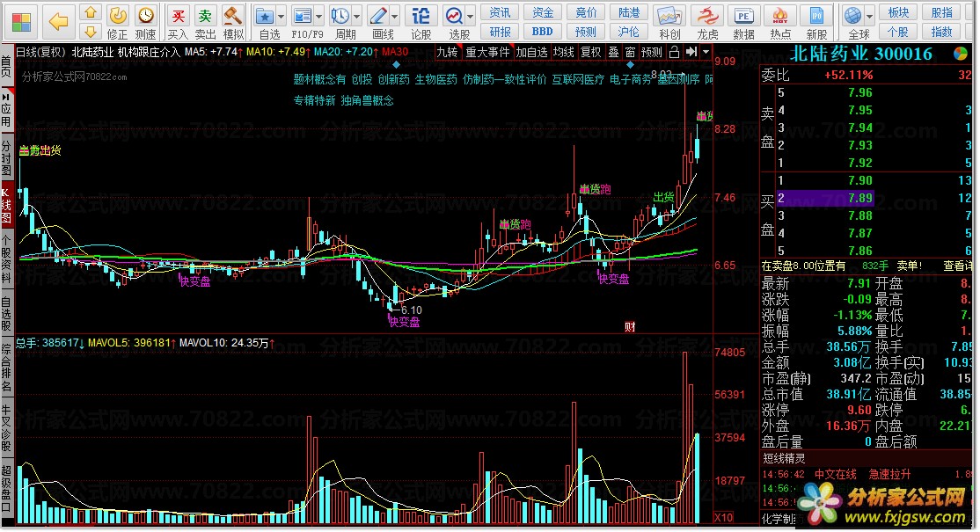Go to previous stock with up arrow
980x532 pixels.
pos(91,12)
